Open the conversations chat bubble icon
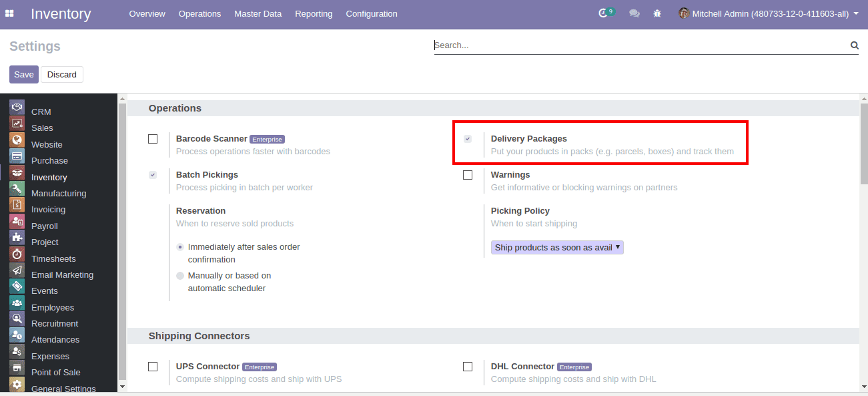Screen dimensions: 868x396 [634, 13]
